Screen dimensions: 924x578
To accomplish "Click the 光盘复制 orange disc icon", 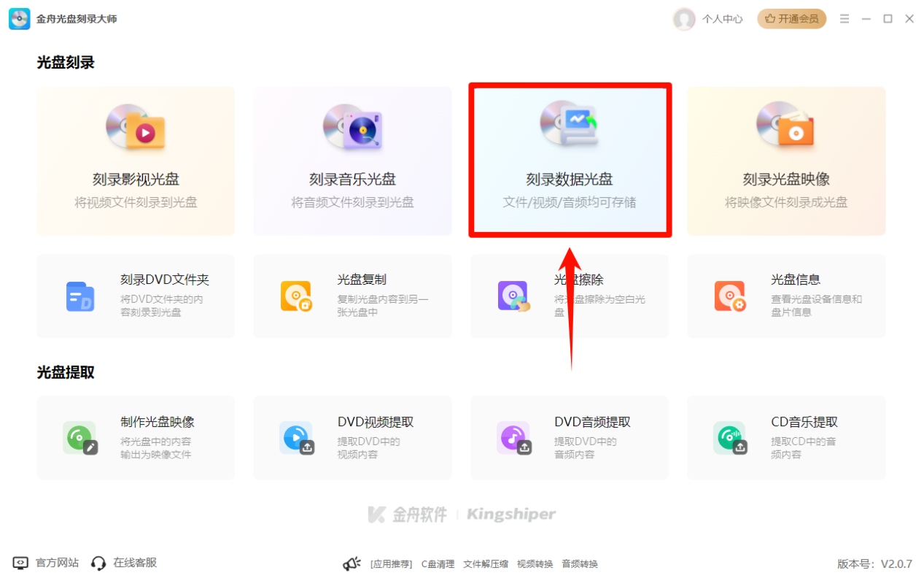I will (297, 296).
